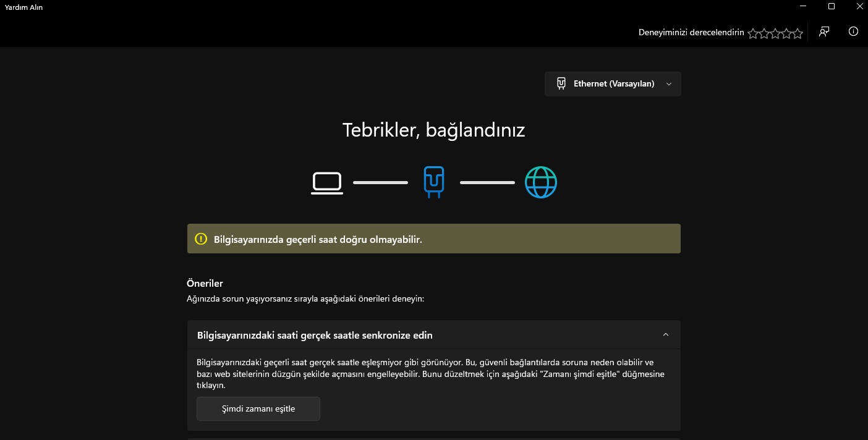Collapse the time synchronization suggestion section
This screenshot has height=440, width=868.
665,334
